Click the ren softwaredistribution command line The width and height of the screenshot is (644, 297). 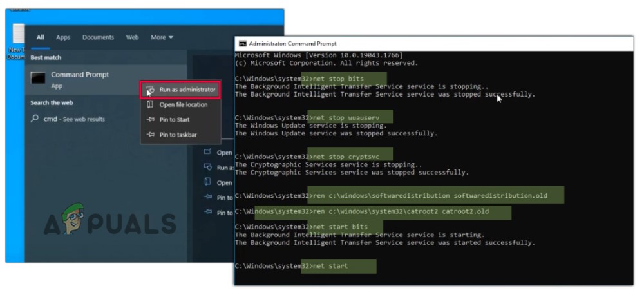391,196
